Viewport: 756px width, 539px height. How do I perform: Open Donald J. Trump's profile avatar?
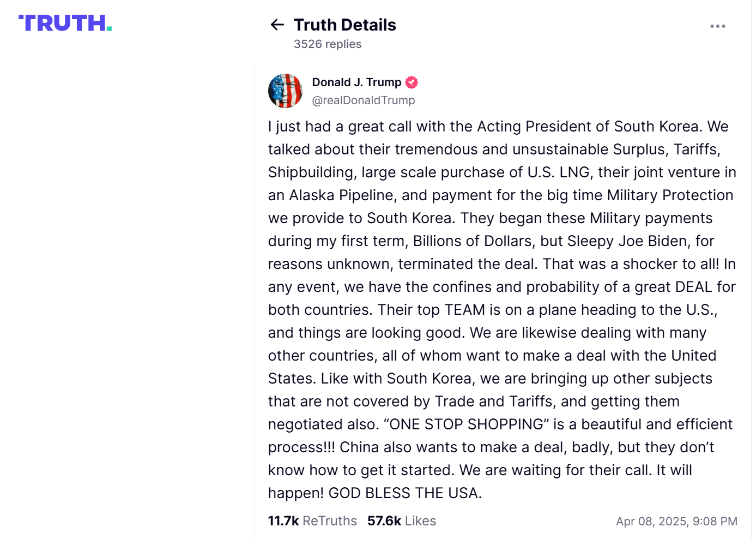click(285, 91)
